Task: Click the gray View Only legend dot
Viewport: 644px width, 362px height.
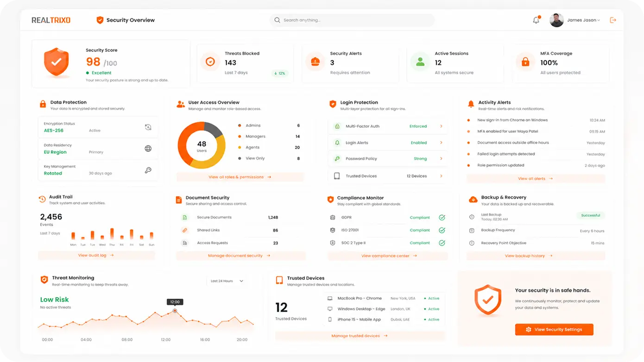Action: pos(240,158)
